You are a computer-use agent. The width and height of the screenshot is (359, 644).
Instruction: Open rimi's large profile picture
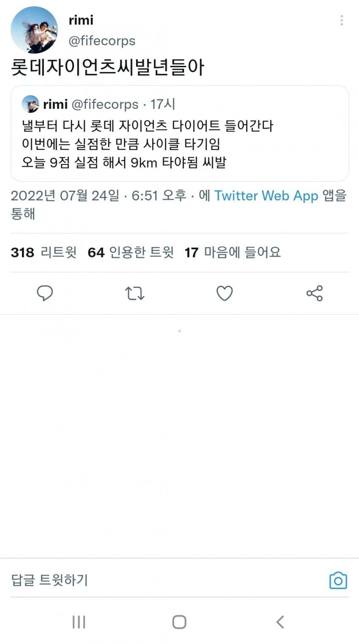pyautogui.click(x=34, y=30)
